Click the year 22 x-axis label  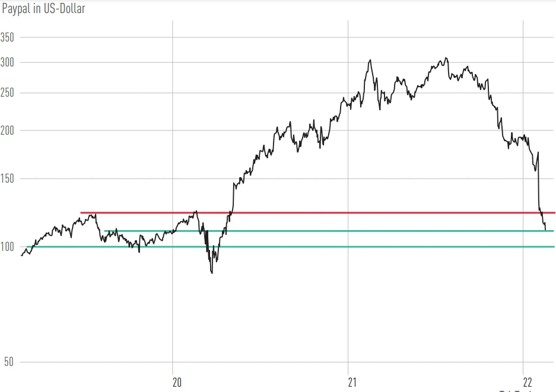click(528, 382)
